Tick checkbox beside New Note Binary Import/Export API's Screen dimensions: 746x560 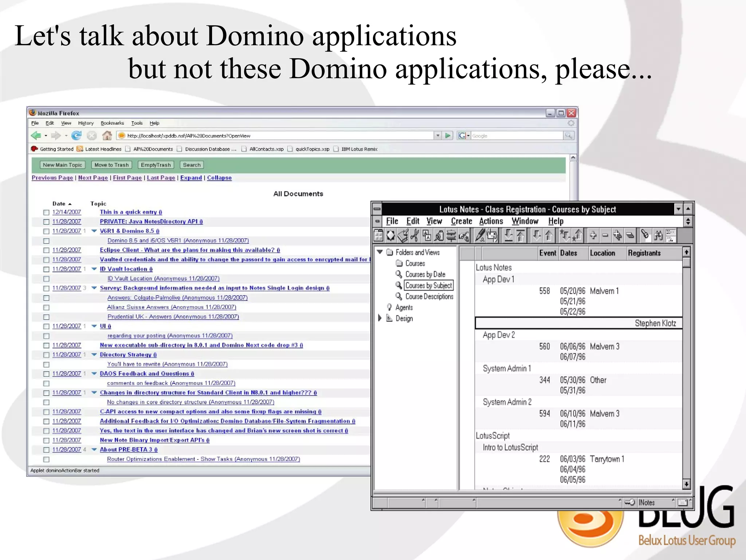46,440
